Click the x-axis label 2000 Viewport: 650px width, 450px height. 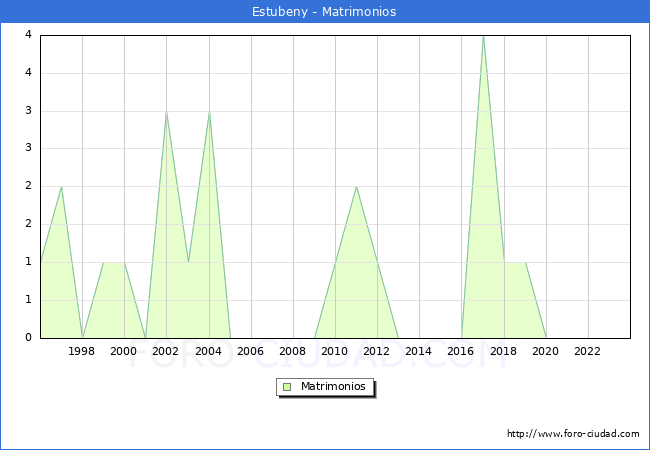123,351
